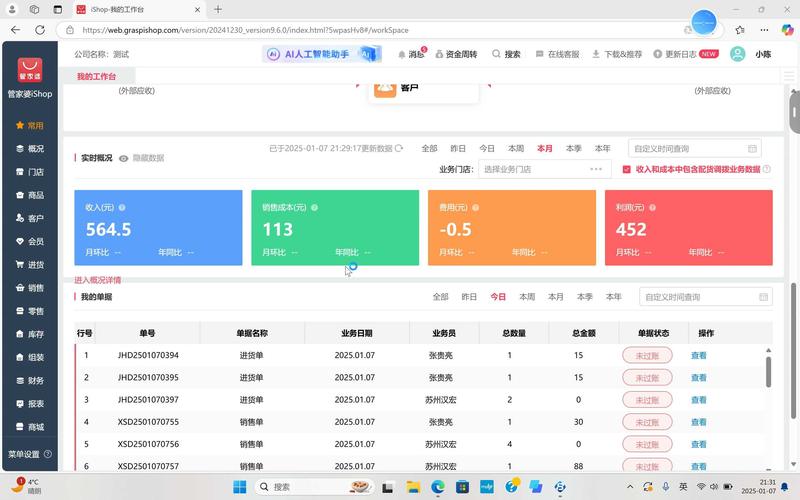Image resolution: width=800 pixels, height=500 pixels.
Task: View document JHD2501070394 via 查看
Action: pos(698,356)
